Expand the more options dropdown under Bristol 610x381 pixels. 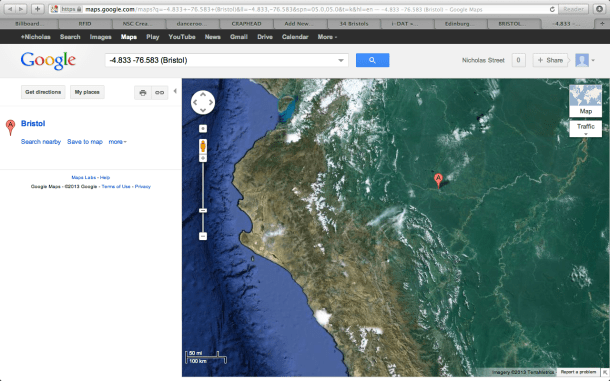click(117, 142)
